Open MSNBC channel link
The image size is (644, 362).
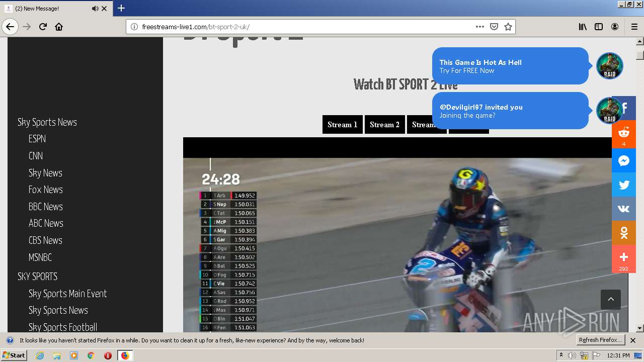(x=40, y=257)
